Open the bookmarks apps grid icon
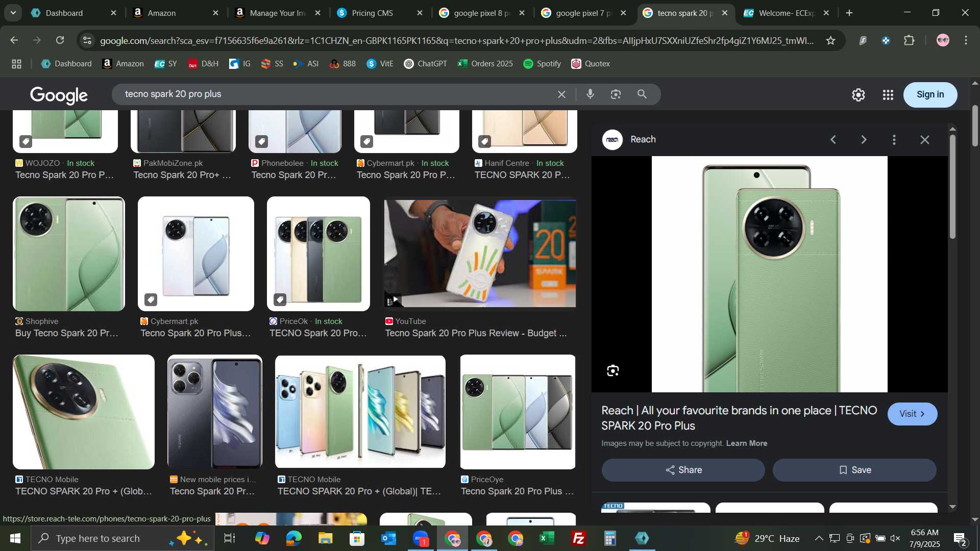 coord(16,64)
